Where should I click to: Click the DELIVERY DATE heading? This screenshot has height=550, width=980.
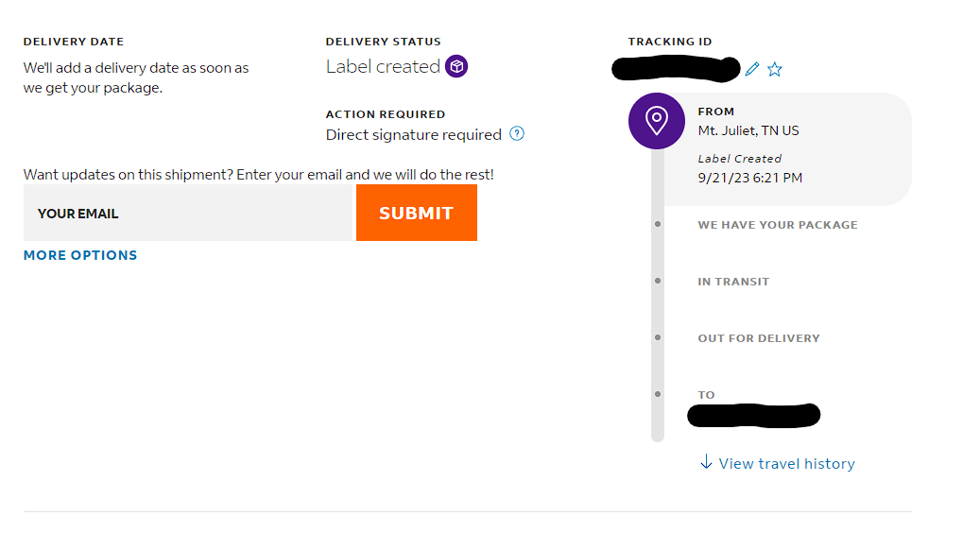(x=74, y=42)
